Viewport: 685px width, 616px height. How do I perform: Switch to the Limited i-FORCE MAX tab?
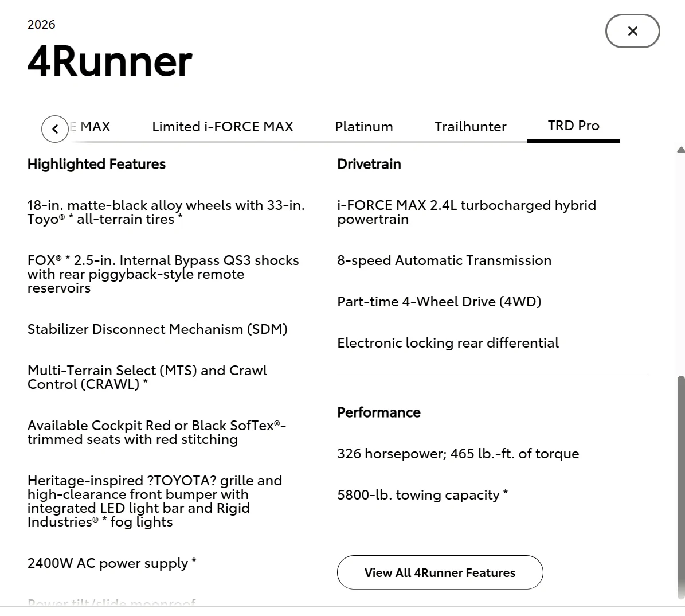[222, 127]
